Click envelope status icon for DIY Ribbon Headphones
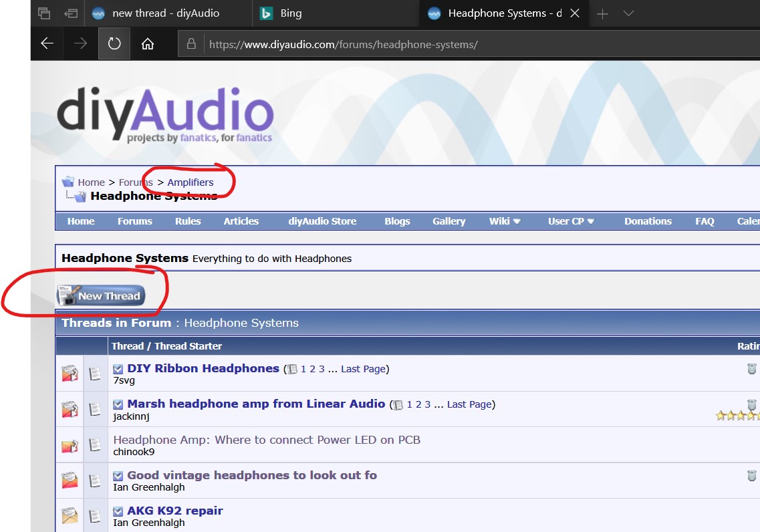This screenshot has width=760, height=532. (70, 374)
